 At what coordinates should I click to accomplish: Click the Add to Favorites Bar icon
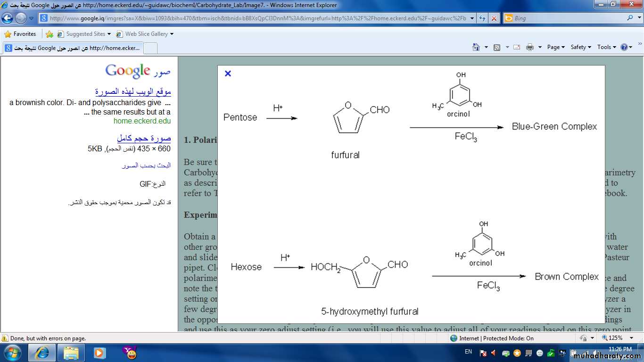click(50, 34)
